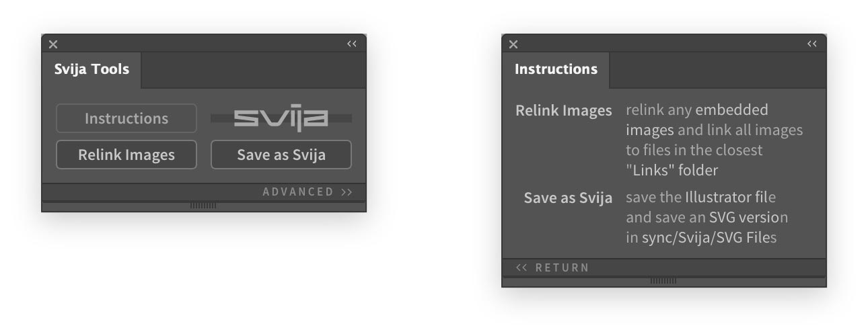Click the Save as Svija heading in Instructions
The height and width of the screenshot is (336, 868).
[569, 198]
